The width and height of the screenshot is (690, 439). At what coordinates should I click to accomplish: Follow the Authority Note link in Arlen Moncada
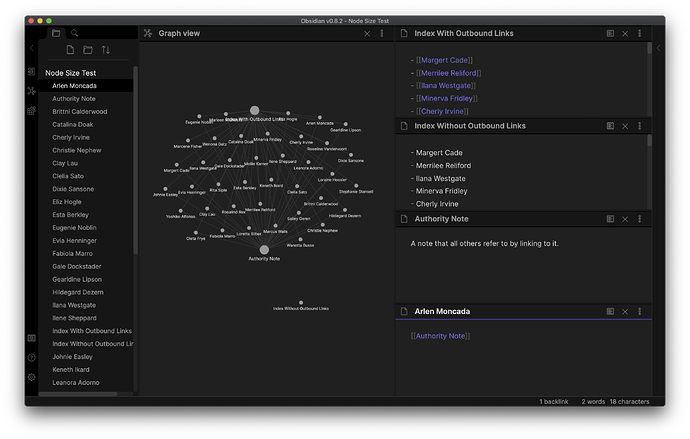[440, 336]
